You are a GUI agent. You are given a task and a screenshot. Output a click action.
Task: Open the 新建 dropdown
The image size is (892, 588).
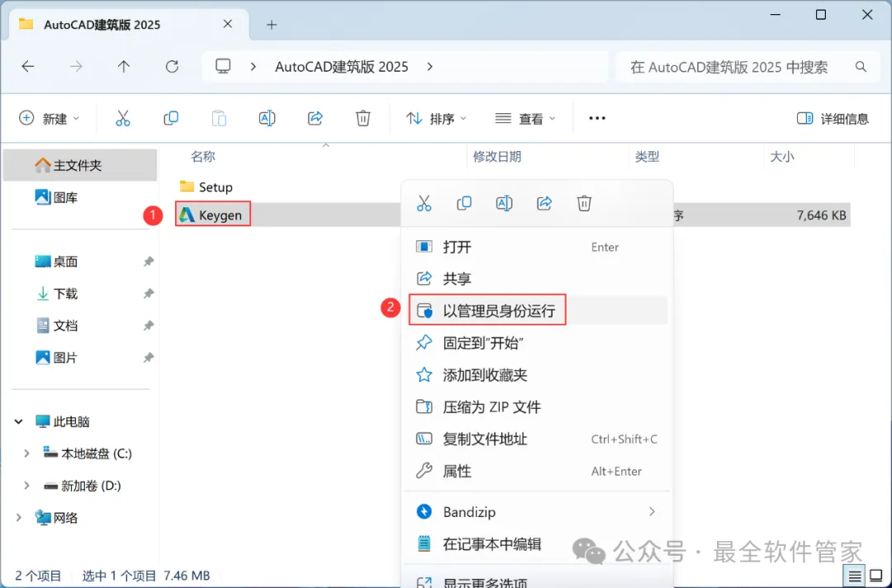click(x=49, y=118)
